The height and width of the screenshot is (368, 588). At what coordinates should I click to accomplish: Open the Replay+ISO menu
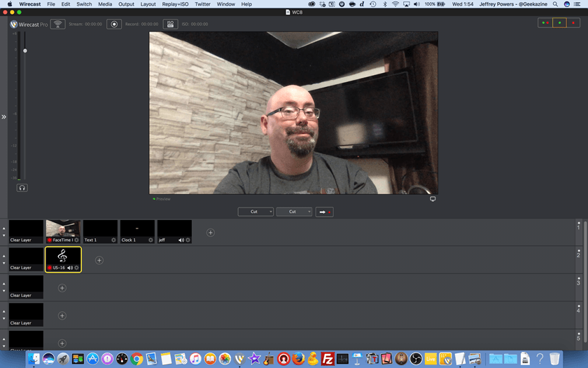pos(175,4)
